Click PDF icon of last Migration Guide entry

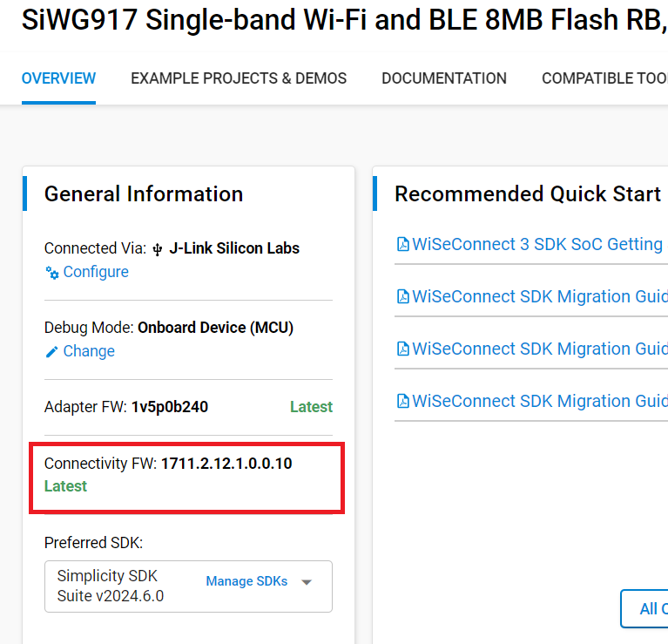(x=402, y=402)
